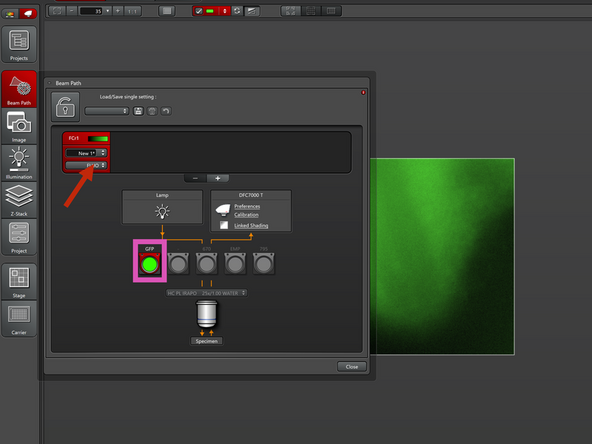Open the Project settings sidebar button
Viewport: 592px width, 444px height.
tap(19, 237)
